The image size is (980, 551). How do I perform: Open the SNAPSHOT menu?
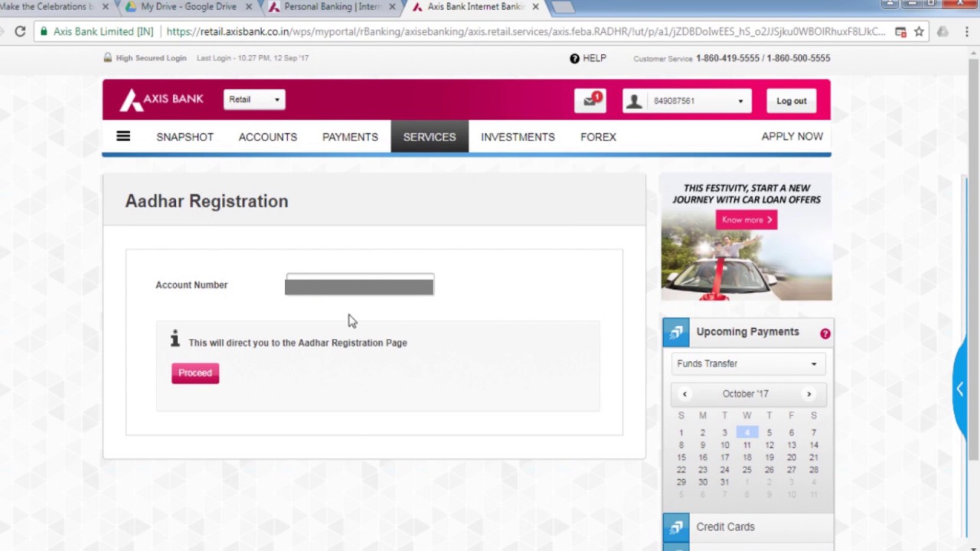click(x=185, y=137)
